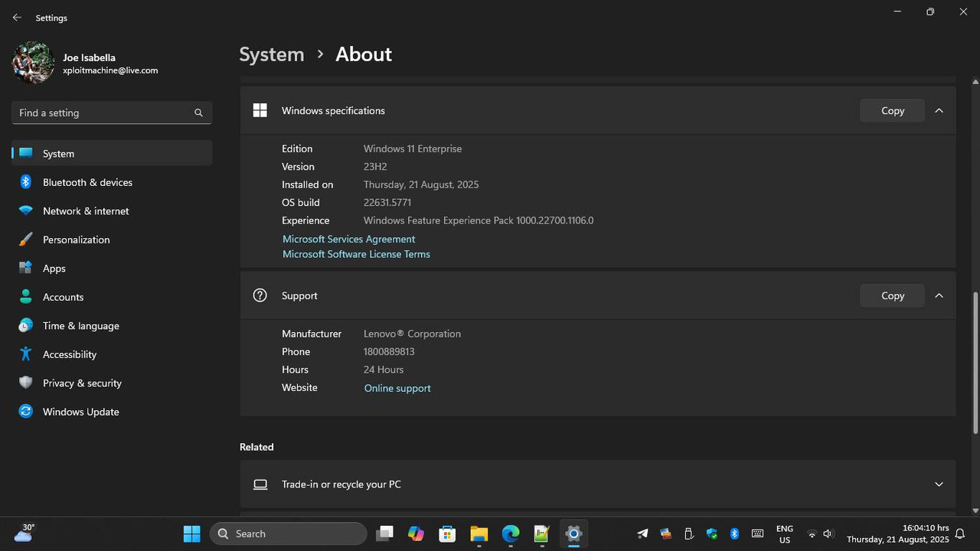The image size is (980, 551).
Task: Open File Explorer from the taskbar
Action: (x=479, y=533)
